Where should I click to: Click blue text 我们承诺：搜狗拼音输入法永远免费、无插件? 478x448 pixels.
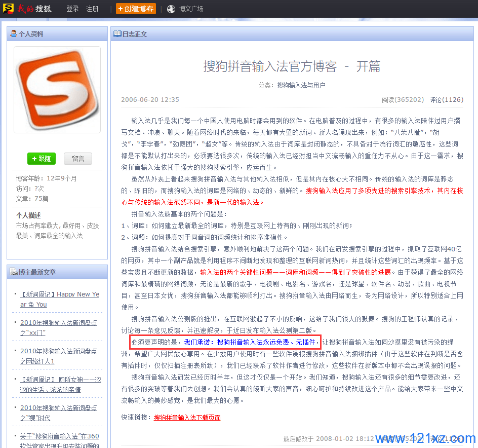pos(250,343)
